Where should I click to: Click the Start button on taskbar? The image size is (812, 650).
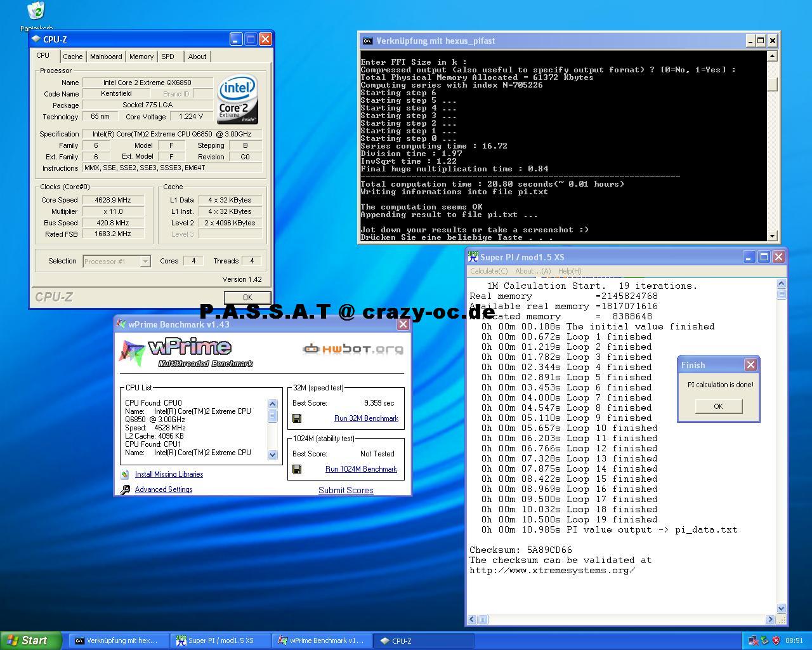tap(30, 640)
